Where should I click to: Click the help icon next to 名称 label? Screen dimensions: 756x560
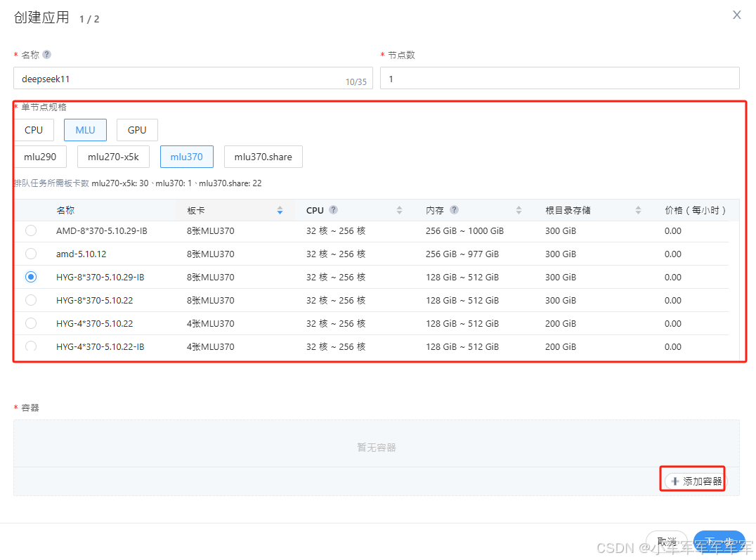coord(47,55)
